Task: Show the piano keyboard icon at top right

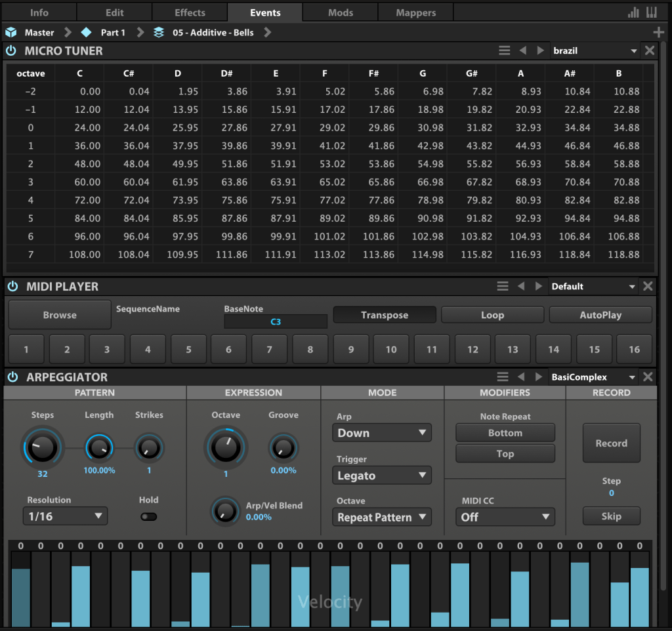Action: (x=652, y=12)
